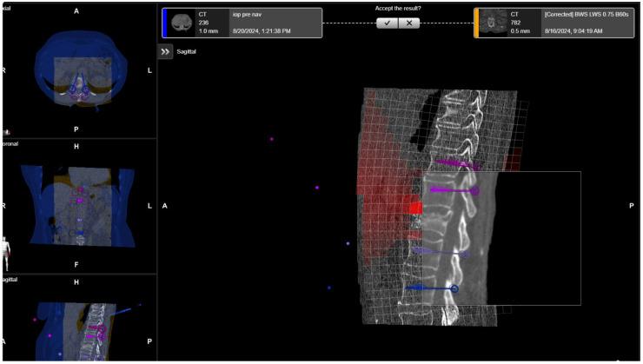Select the topmost purple screw in spine

click(455, 162)
